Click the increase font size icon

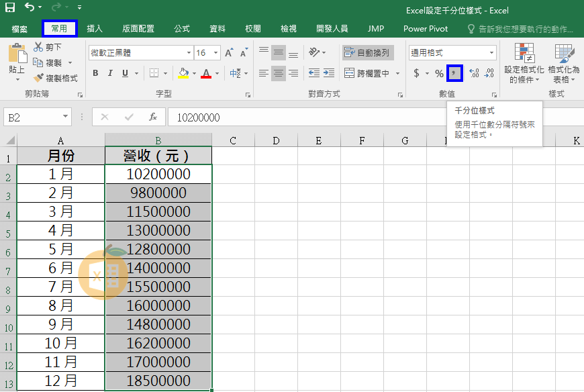click(230, 52)
